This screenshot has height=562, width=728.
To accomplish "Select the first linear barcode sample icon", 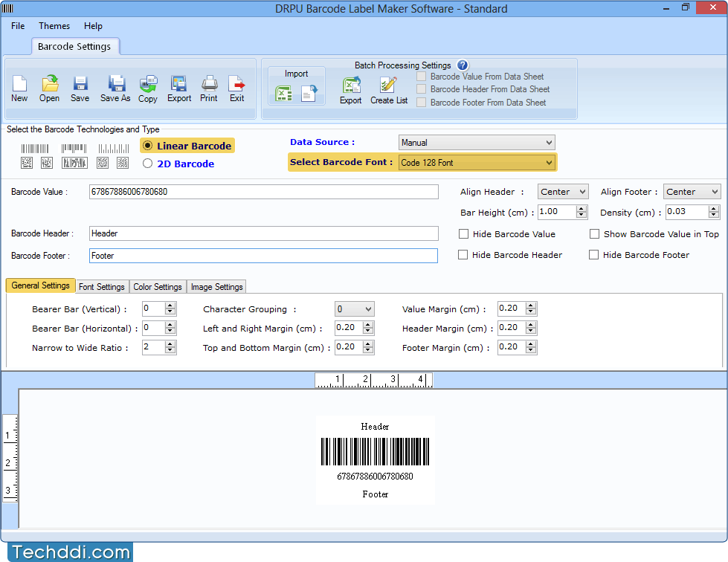I will pyautogui.click(x=35, y=149).
